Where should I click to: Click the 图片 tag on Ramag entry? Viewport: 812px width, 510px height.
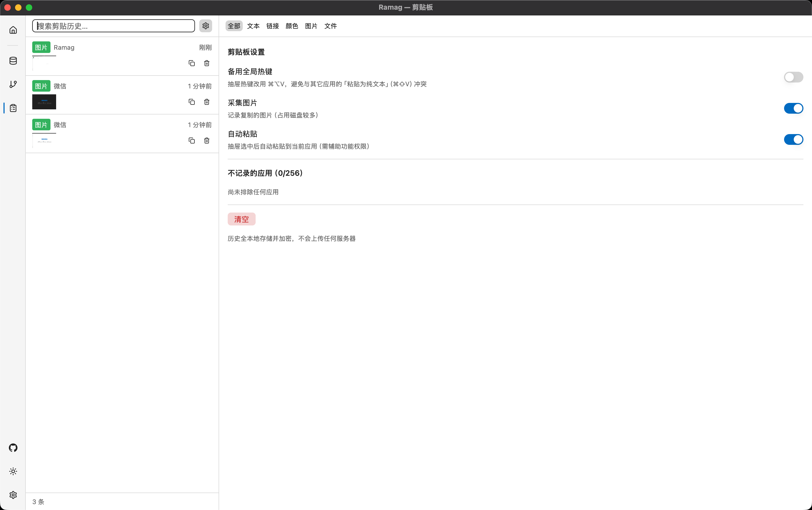(41, 47)
